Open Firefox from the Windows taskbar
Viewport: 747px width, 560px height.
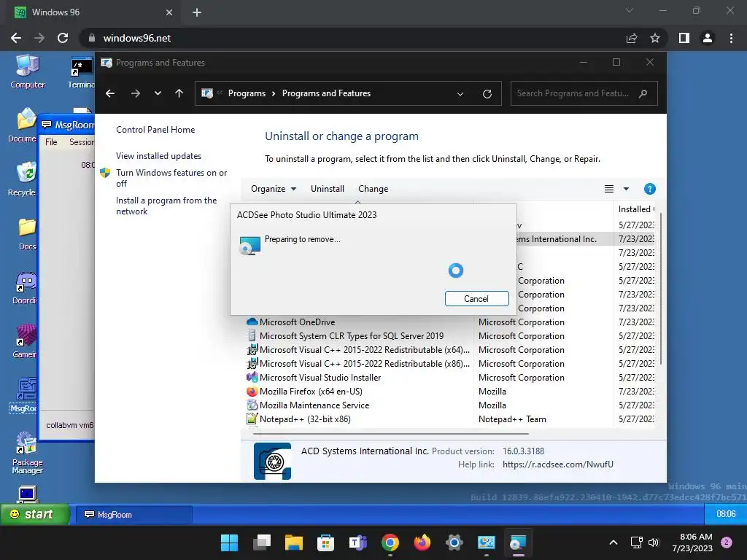pyautogui.click(x=422, y=542)
